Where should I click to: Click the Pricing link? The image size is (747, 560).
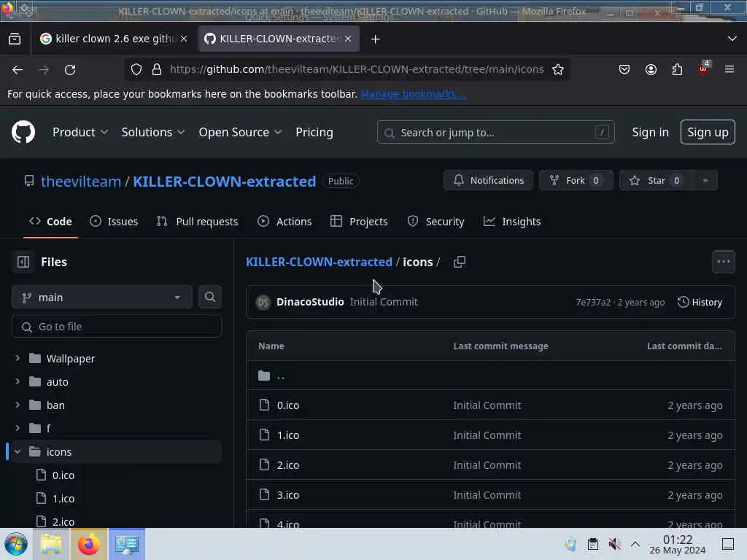pos(314,132)
